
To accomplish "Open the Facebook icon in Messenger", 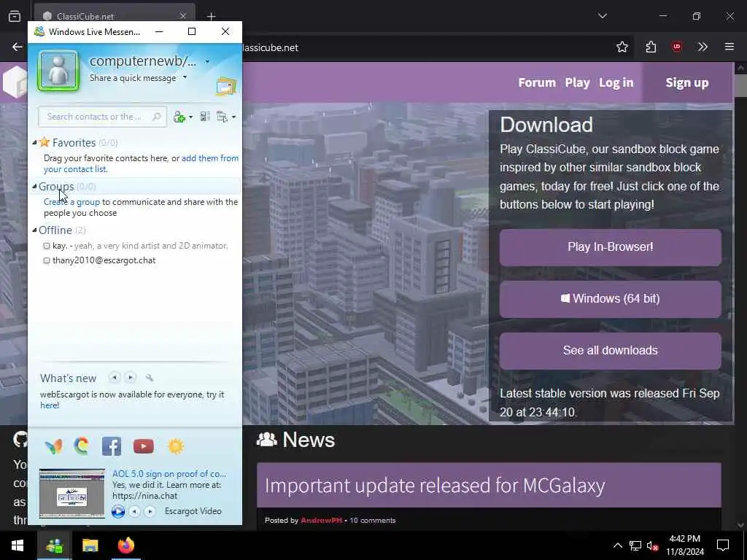I will [112, 446].
